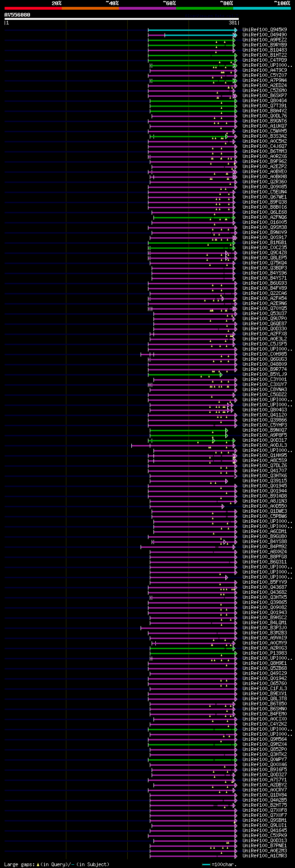View entry UniRef100_Q1HH95
Viewport: 295px width, 868px height.
tap(265, 455)
